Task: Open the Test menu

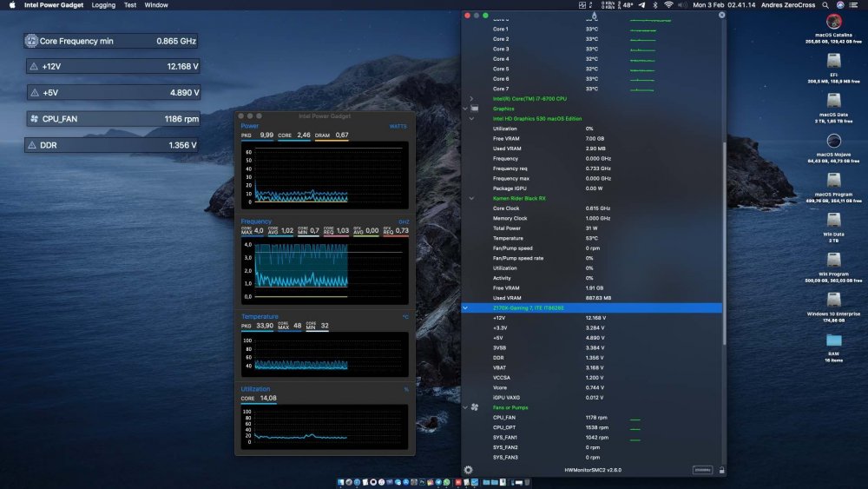Action: coord(130,5)
